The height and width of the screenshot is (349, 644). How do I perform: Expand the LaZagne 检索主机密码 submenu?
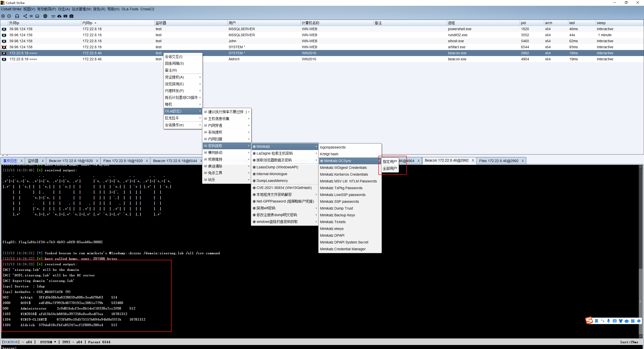[x=285, y=153]
